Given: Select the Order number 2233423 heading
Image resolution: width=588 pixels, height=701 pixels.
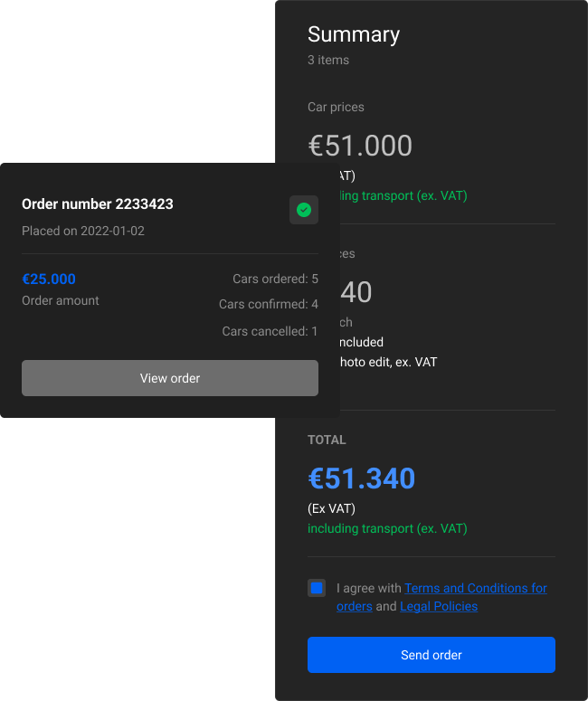Looking at the screenshot, I should tap(98, 204).
